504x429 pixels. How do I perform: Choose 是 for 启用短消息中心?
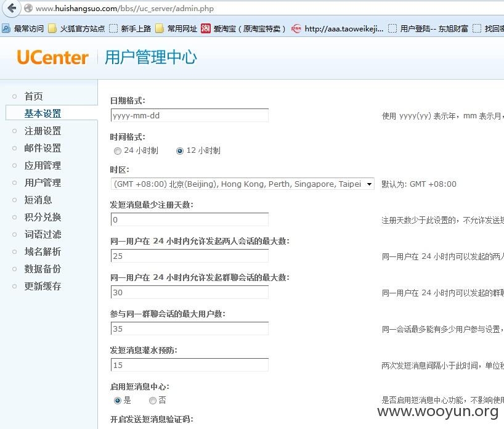click(118, 401)
